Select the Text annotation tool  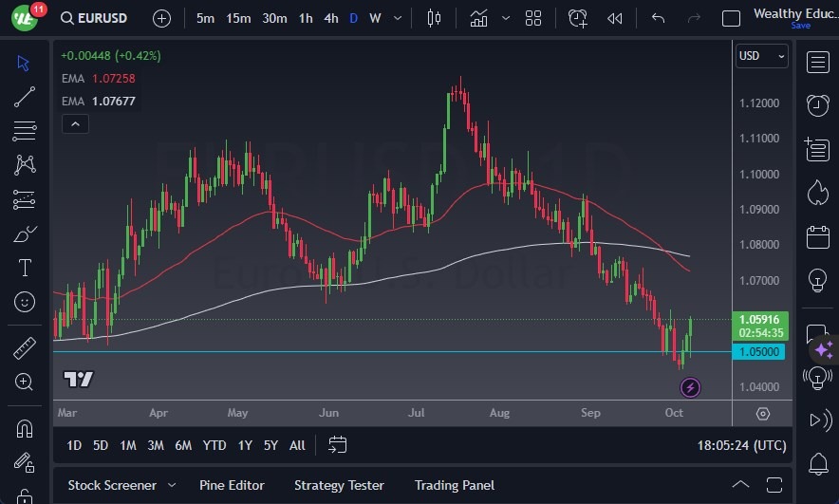(x=25, y=268)
